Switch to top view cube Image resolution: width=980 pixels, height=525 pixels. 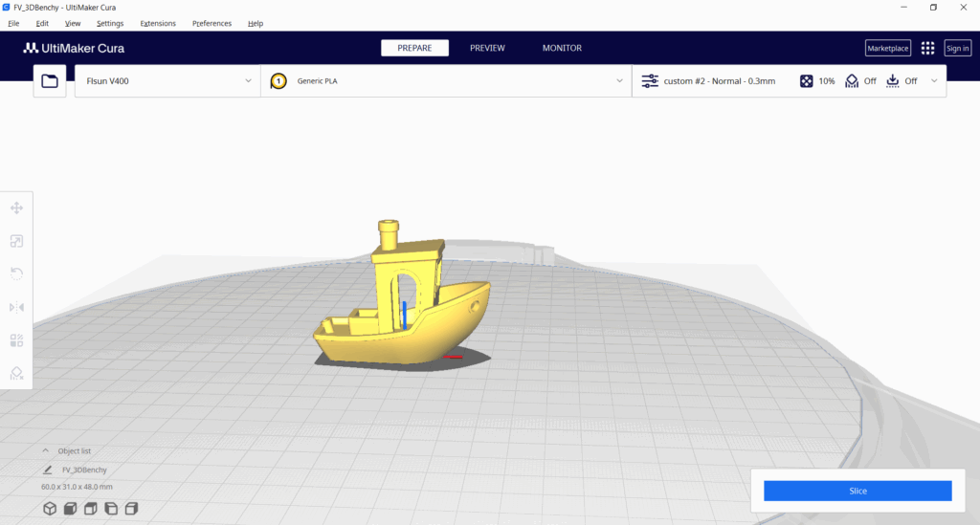coord(91,509)
